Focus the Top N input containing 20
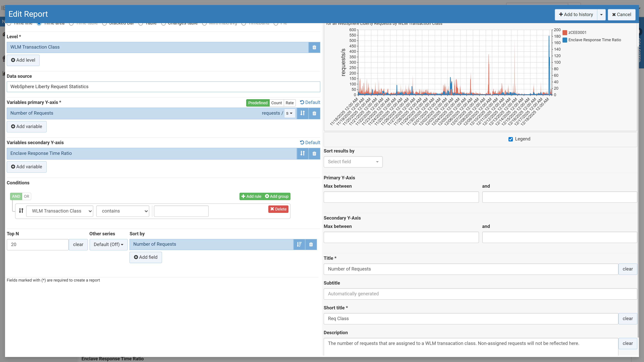Image resolution: width=644 pixels, height=362 pixels. point(38,245)
